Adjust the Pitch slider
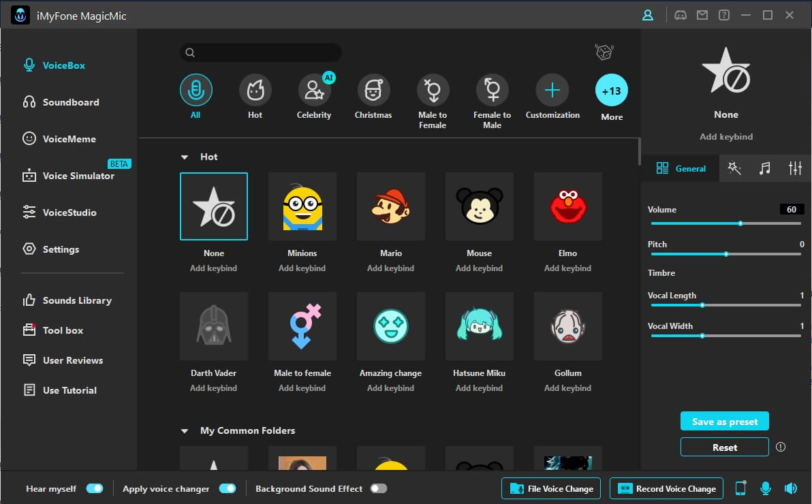This screenshot has width=812, height=504. (x=725, y=254)
